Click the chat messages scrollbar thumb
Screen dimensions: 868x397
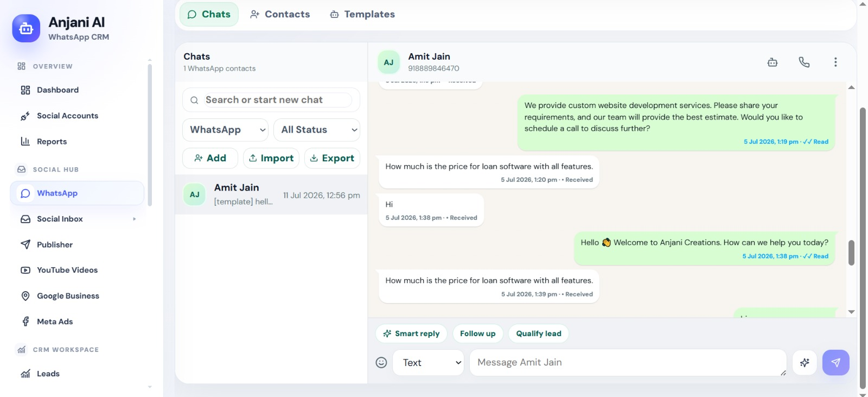coord(851,253)
